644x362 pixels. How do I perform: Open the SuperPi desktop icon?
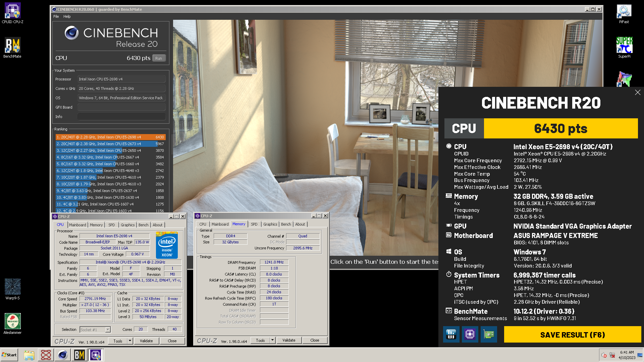pyautogui.click(x=624, y=48)
